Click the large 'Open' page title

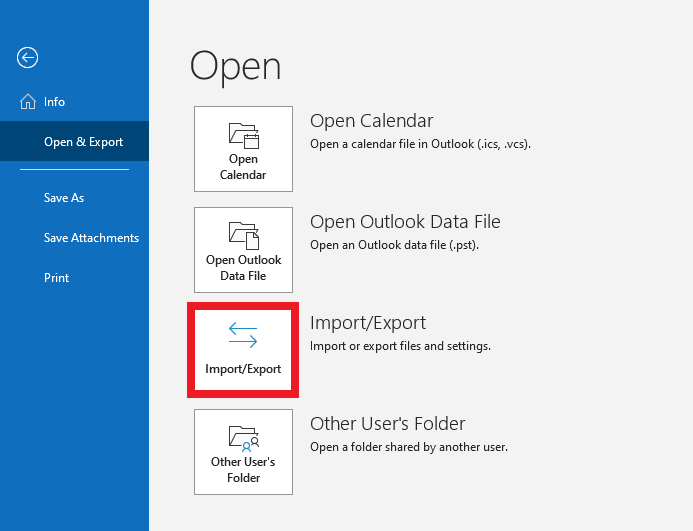(x=236, y=67)
